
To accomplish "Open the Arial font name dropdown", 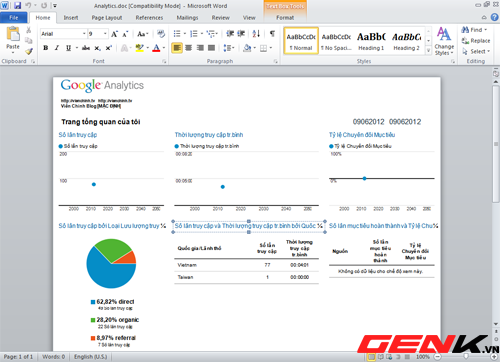I will click(x=84, y=34).
